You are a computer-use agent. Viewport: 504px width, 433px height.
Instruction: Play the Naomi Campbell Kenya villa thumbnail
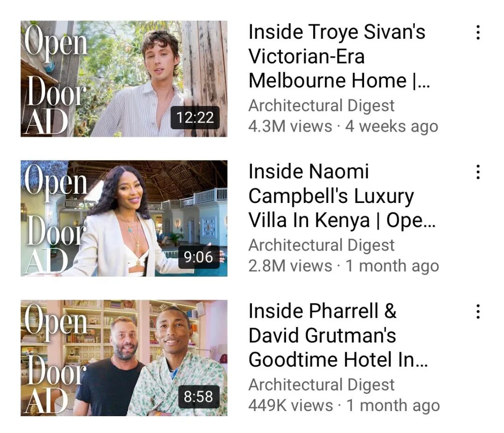(124, 218)
